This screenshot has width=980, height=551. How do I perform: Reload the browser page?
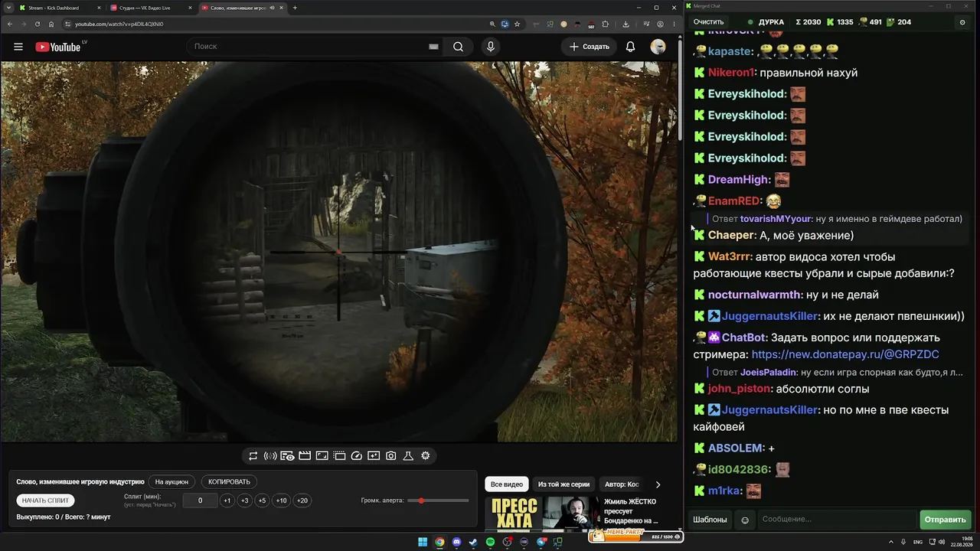(x=38, y=24)
